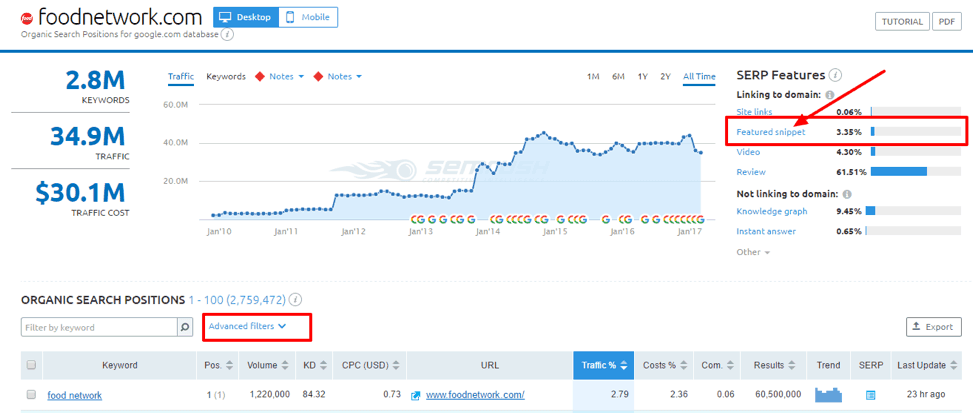Screen dimensions: 973x413
Task: Click the sort arrows on KD column
Action: (x=323, y=365)
